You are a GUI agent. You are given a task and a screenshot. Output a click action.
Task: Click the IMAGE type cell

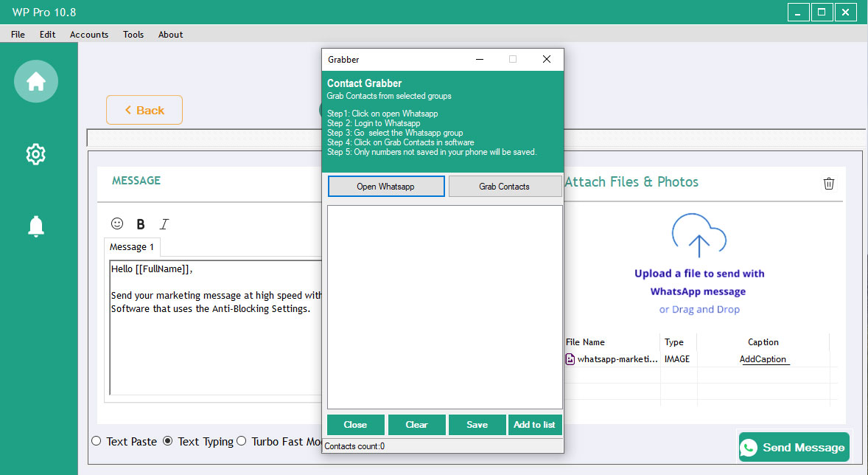point(677,359)
